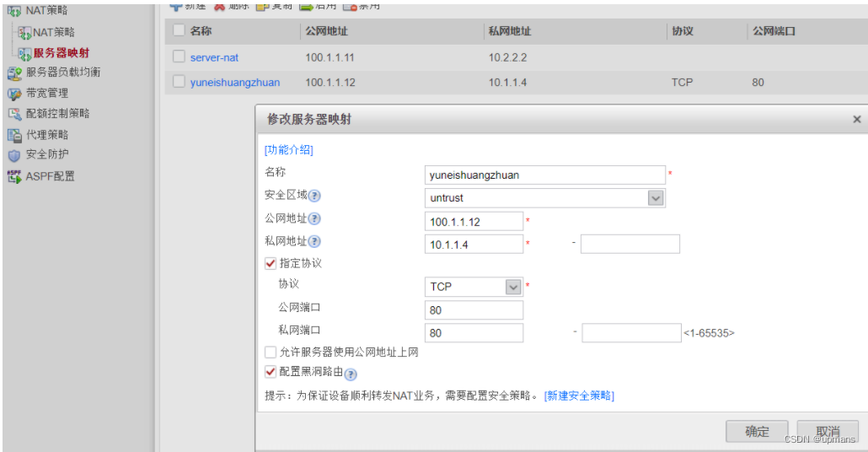Open 配额控制策略 in sidebar
The height and width of the screenshot is (452, 868).
point(57,114)
